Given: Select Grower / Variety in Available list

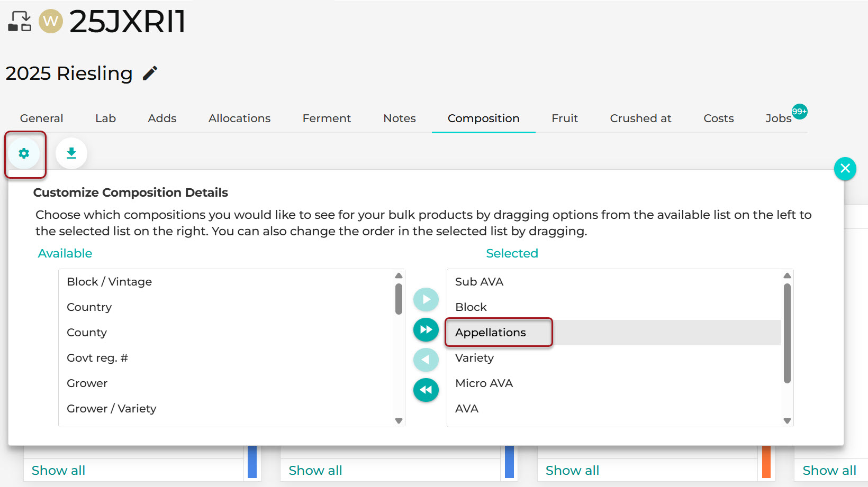Looking at the screenshot, I should click(x=112, y=409).
